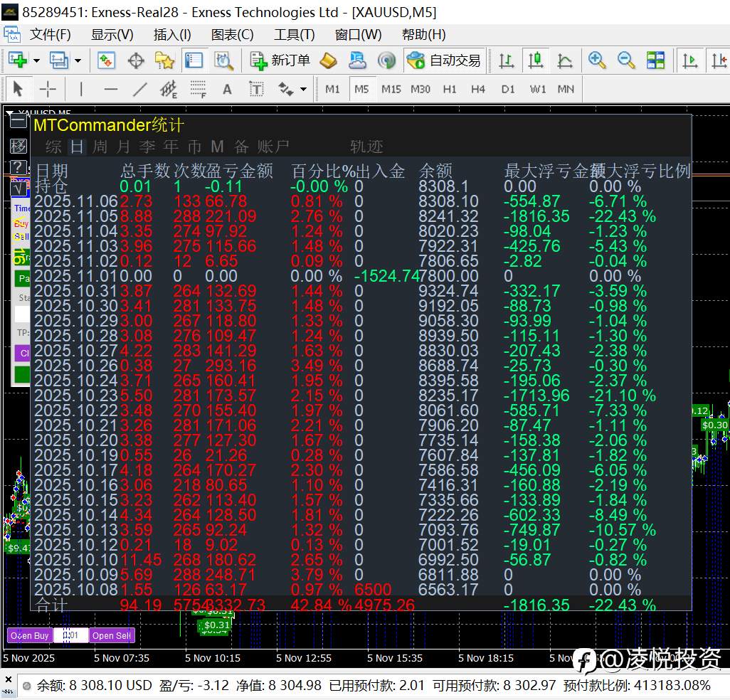Click the Open Buy button
The height and width of the screenshot is (700, 730).
click(30, 636)
